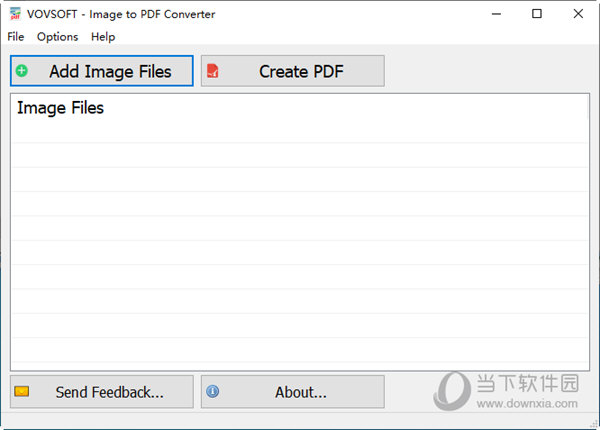Close the Image to PDF Converter window
Viewport: 600px width, 430px height.
579,14
